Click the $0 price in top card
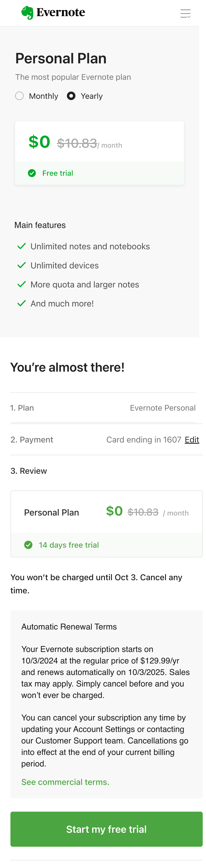206x868 pixels. [x=39, y=142]
